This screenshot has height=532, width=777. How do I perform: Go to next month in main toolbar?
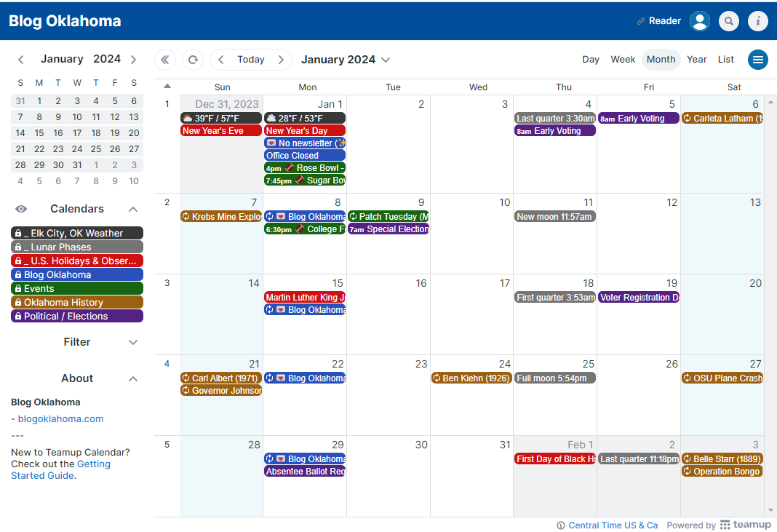coord(281,60)
